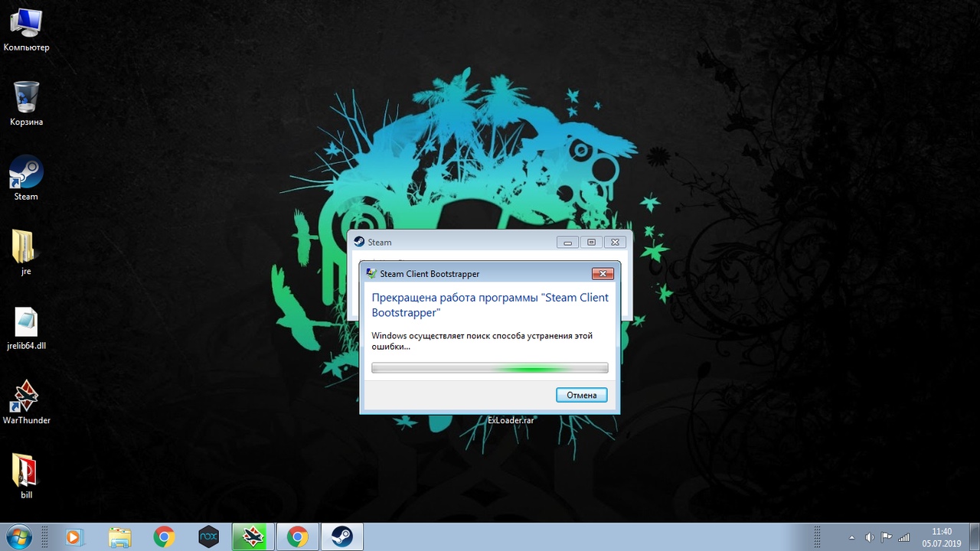
Task: Click the Show desktop strip after the clock
Action: [x=974, y=537]
